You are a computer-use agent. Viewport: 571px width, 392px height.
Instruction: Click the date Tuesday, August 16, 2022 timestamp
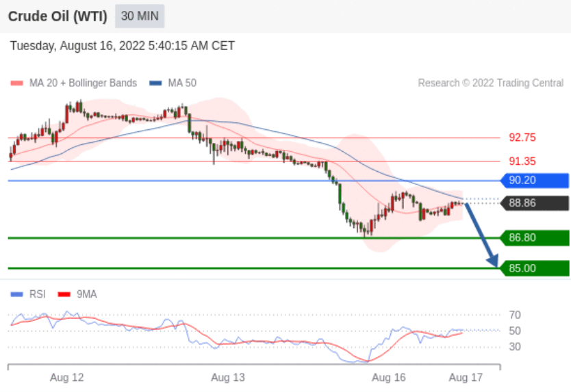122,46
